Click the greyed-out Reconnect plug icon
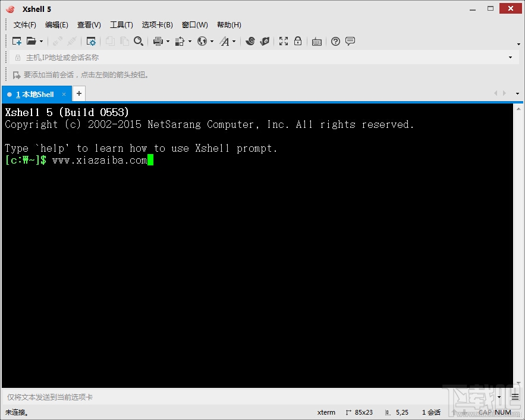The height and width of the screenshot is (420, 525). pyautogui.click(x=57, y=41)
